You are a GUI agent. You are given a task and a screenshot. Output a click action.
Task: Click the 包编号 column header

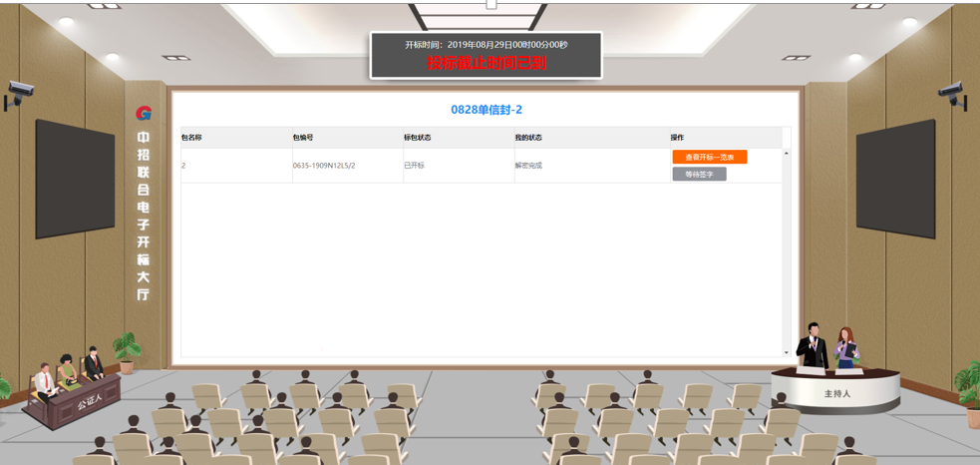click(303, 138)
